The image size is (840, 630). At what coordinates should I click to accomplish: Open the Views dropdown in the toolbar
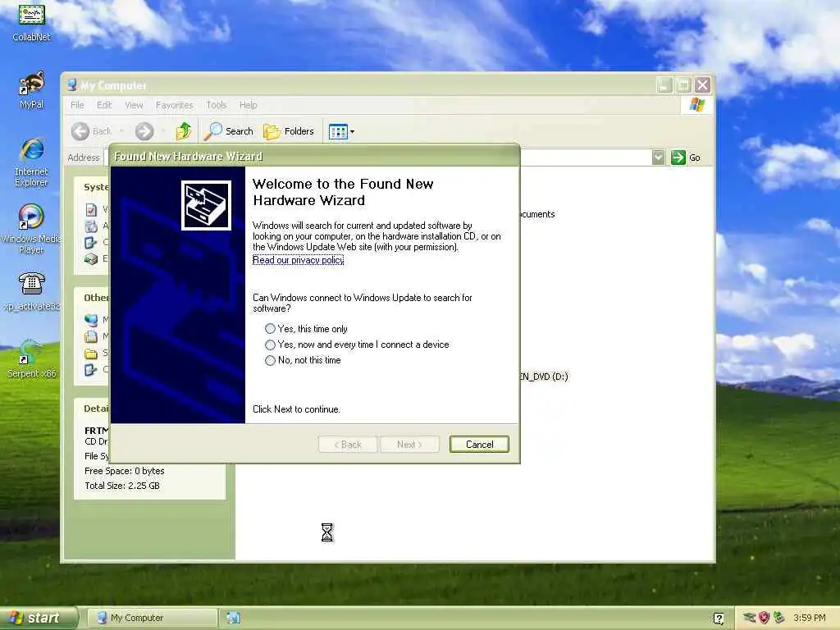341,131
